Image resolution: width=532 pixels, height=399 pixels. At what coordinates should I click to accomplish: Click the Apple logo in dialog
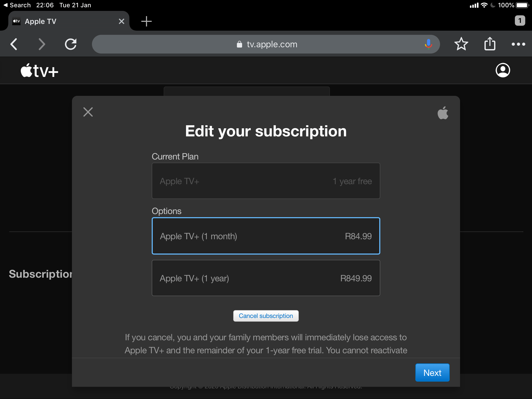tap(443, 113)
